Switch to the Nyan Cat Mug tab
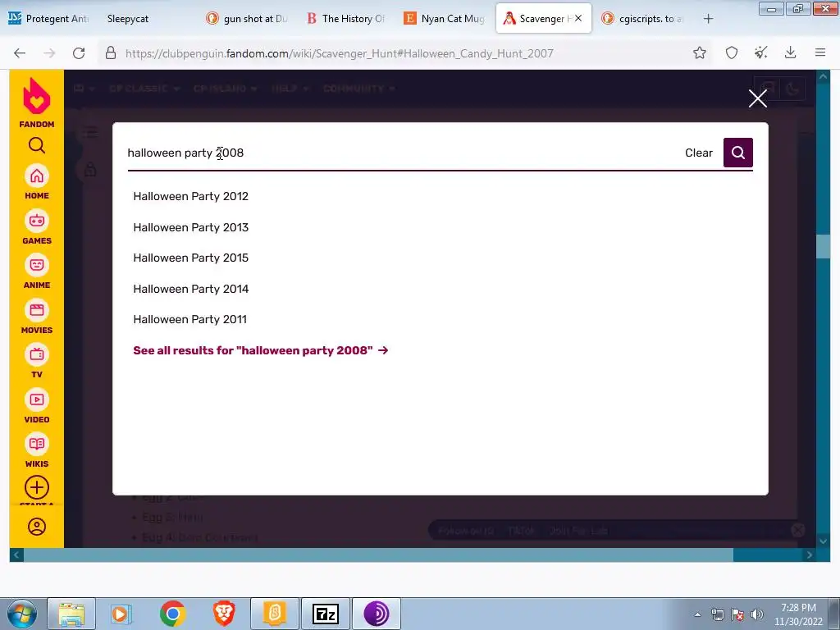Image resolution: width=840 pixels, height=630 pixels. (445, 19)
